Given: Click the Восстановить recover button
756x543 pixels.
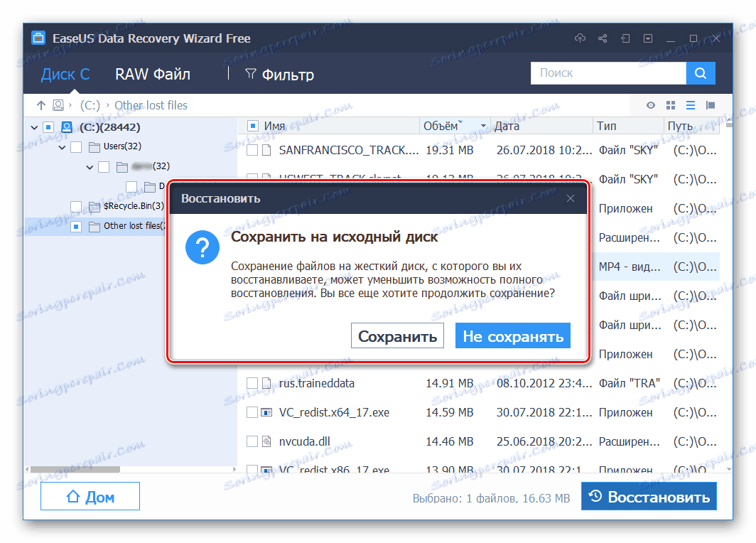Looking at the screenshot, I should coord(649,496).
